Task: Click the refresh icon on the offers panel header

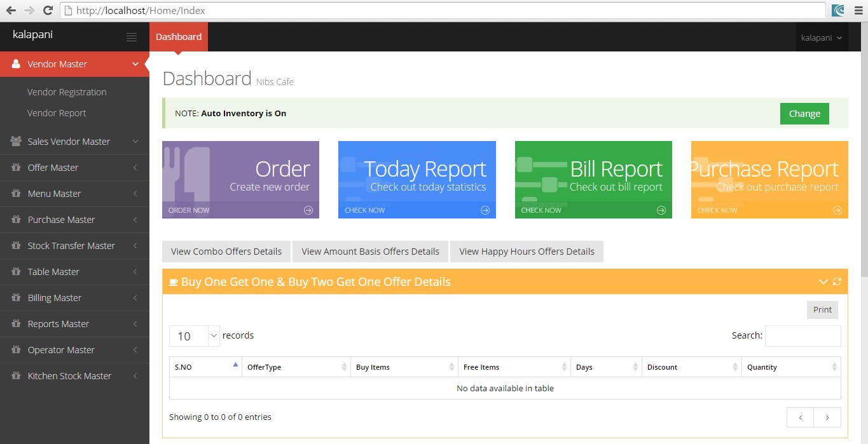Action: pyautogui.click(x=837, y=281)
